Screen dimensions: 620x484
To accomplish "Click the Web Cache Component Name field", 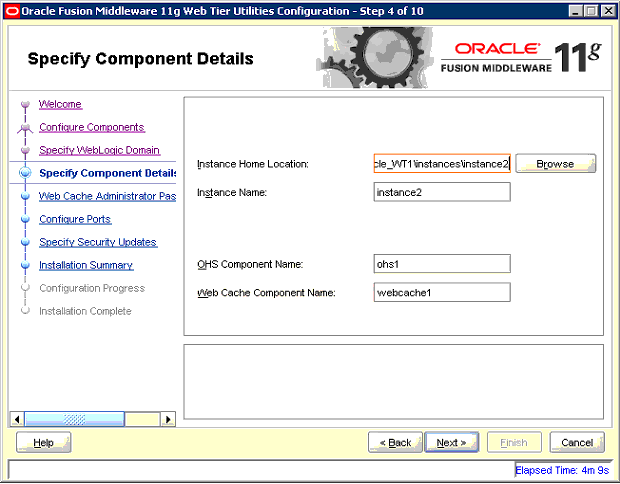I will [x=442, y=292].
